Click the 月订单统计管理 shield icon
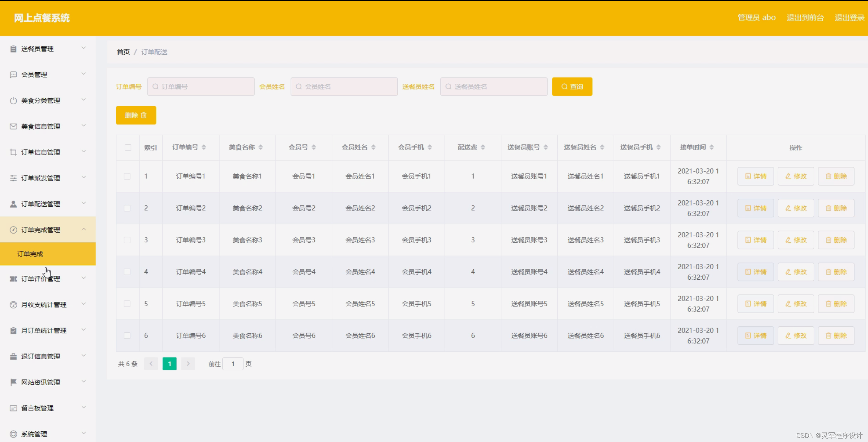 click(x=13, y=330)
